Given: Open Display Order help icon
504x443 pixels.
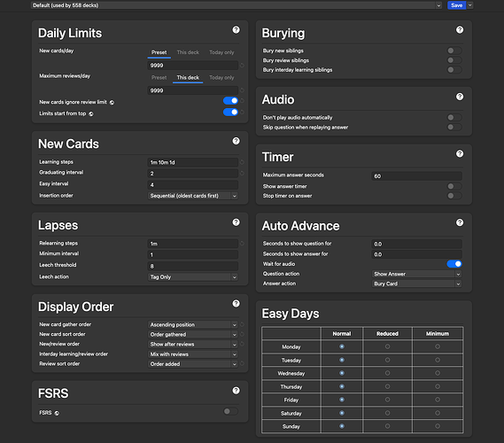Looking at the screenshot, I should pyautogui.click(x=236, y=304).
